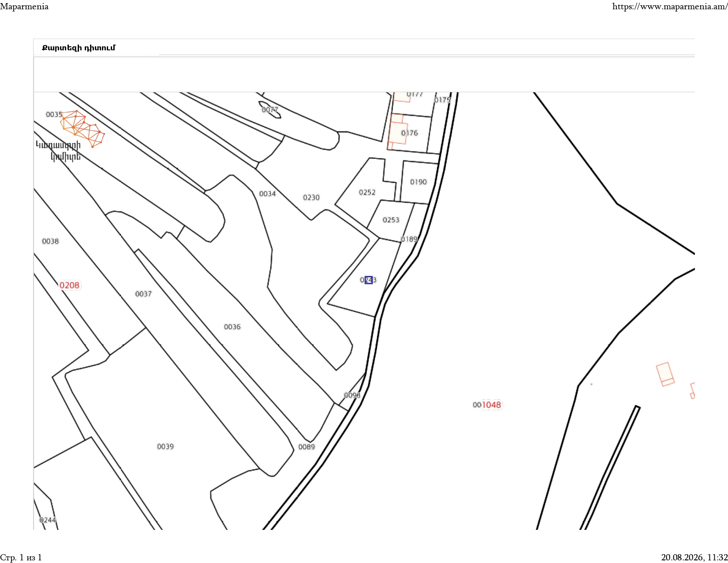Select the red parcel label 0208
728x563 pixels.
(x=70, y=285)
